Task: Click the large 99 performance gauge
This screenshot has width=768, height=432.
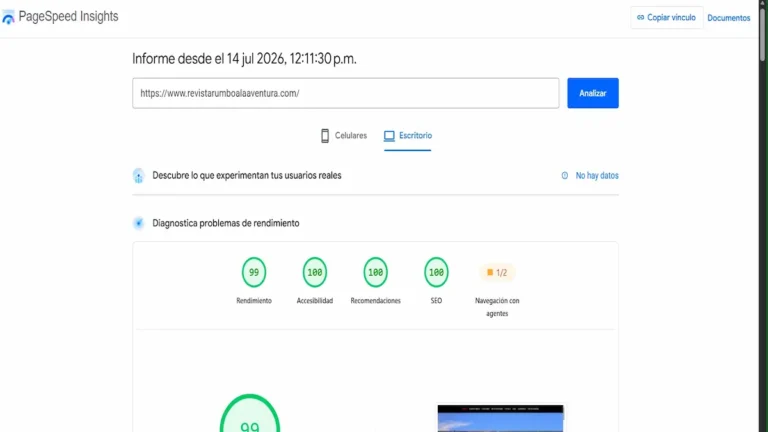Action: [x=250, y=413]
